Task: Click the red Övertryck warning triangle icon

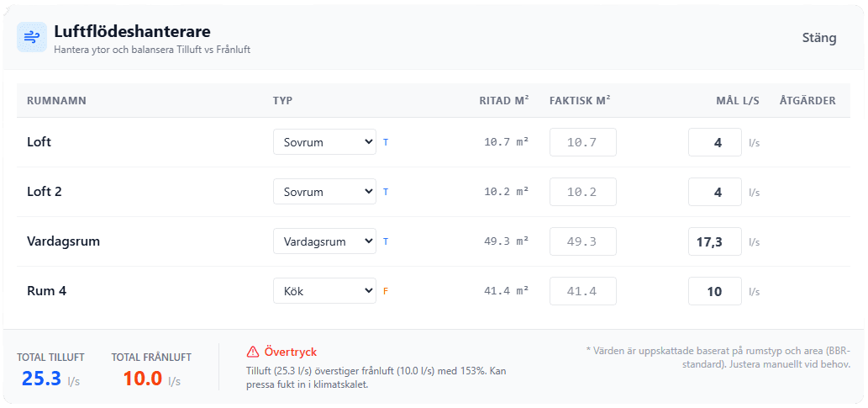Action: pyautogui.click(x=253, y=352)
